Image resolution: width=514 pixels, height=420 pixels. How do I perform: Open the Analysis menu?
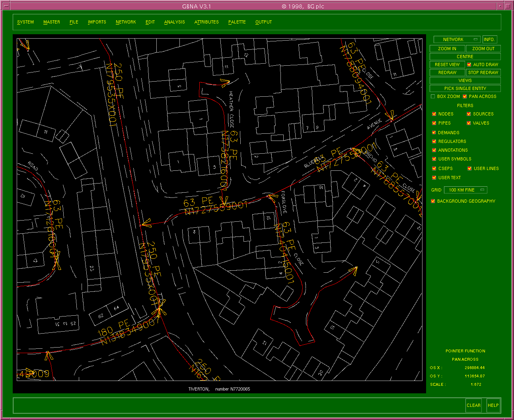[174, 22]
